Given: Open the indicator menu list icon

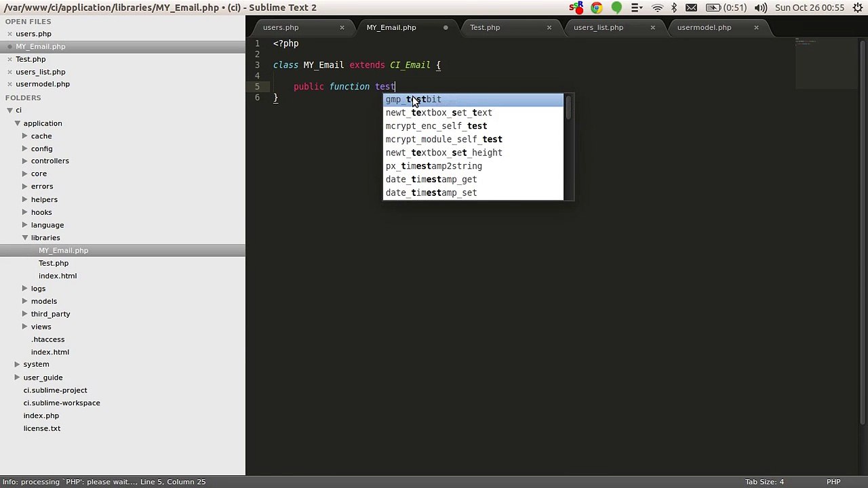Looking at the screenshot, I should [x=636, y=7].
